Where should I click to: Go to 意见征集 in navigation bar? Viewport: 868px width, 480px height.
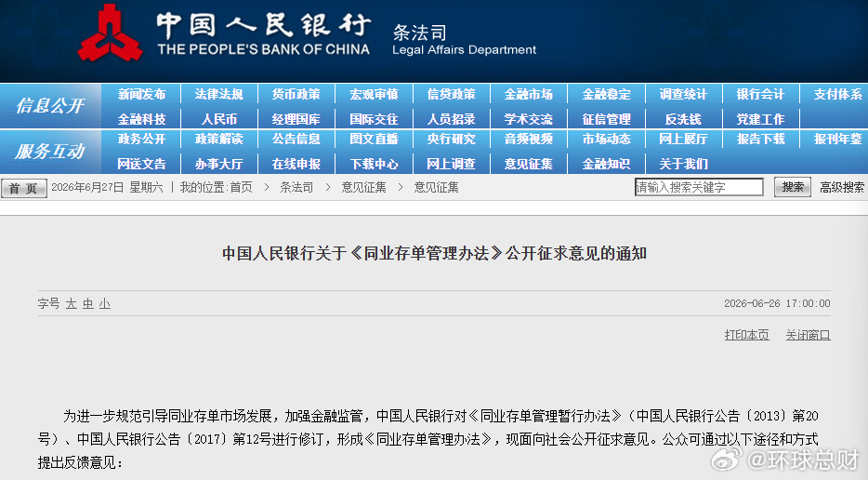click(x=529, y=164)
